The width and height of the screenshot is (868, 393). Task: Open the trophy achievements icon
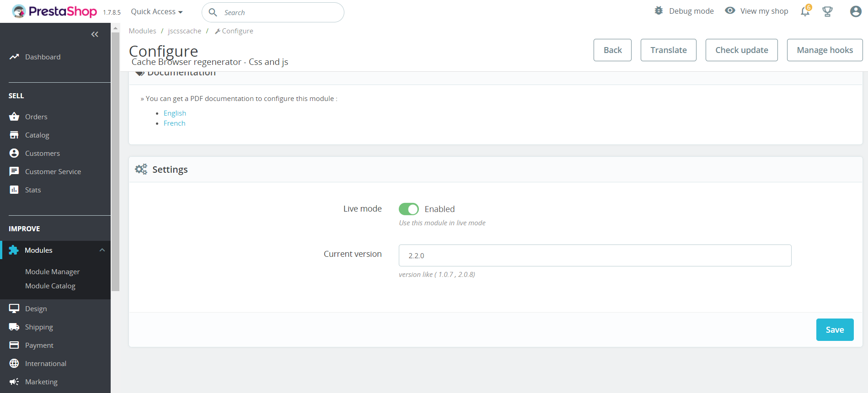tap(827, 11)
